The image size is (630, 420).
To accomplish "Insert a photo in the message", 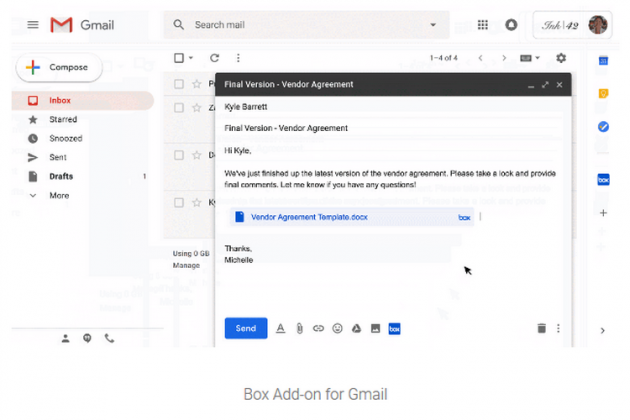I will pyautogui.click(x=375, y=328).
